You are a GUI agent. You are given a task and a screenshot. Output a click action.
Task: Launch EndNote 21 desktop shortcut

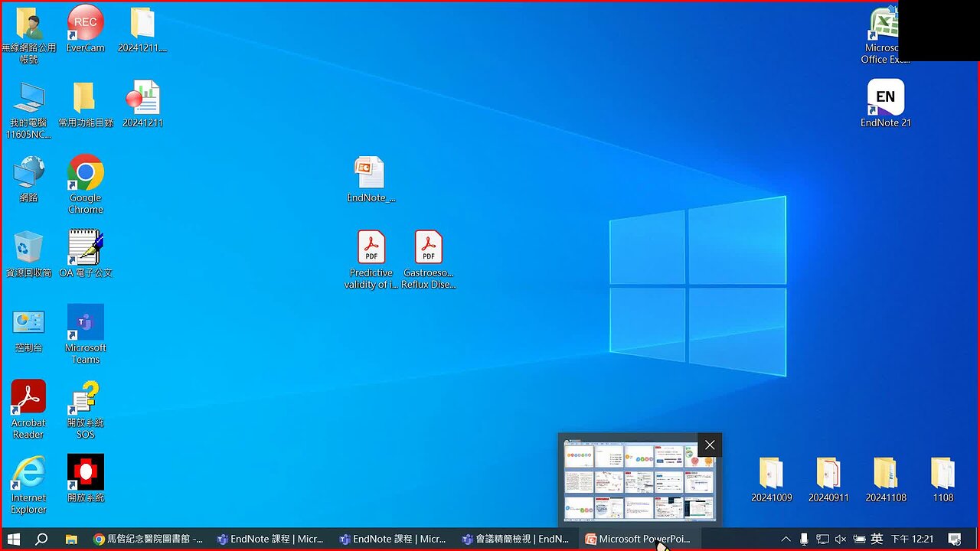pos(886,104)
